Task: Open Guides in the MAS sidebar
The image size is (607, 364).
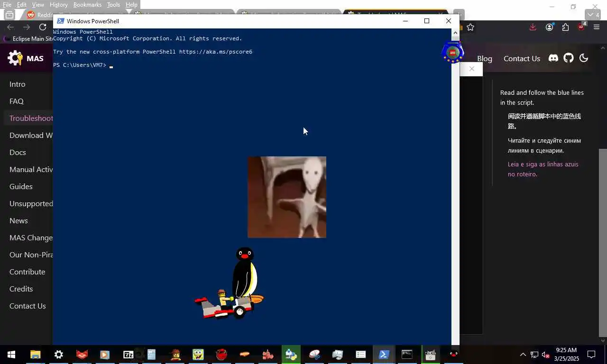Action: [x=21, y=186]
